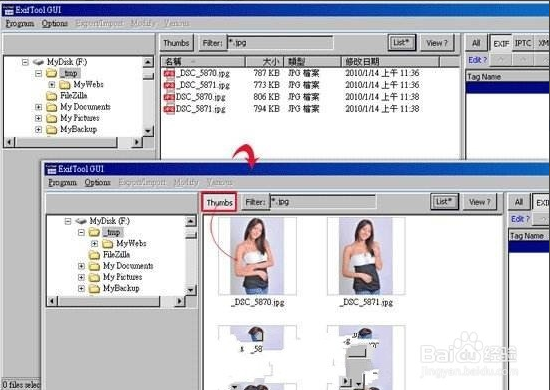Click the Thumbs button in front ExifTool window
Image resolution: width=550 pixels, height=390 pixels.
pyautogui.click(x=219, y=202)
